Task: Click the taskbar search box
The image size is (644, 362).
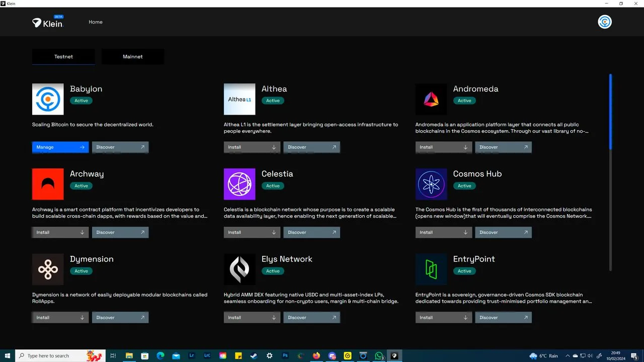Action: (60, 355)
